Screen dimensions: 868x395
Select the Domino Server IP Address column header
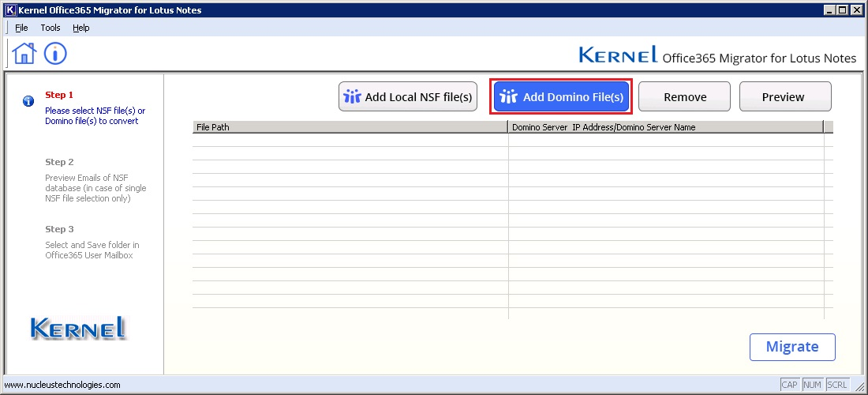point(666,127)
